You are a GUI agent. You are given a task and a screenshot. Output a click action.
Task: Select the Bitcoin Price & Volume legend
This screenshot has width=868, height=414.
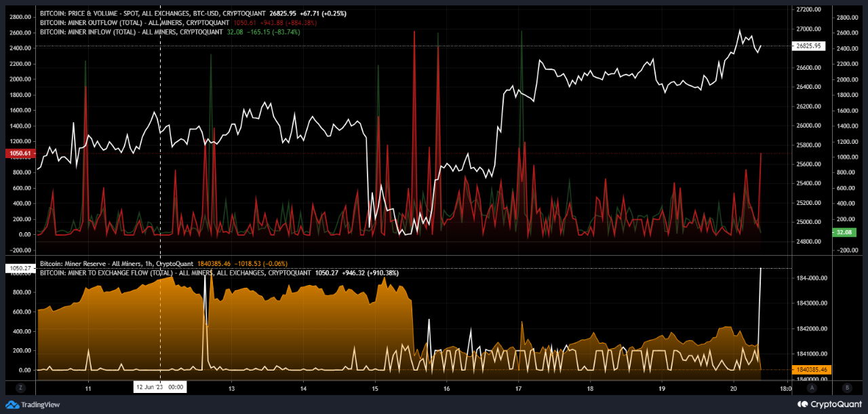153,14
